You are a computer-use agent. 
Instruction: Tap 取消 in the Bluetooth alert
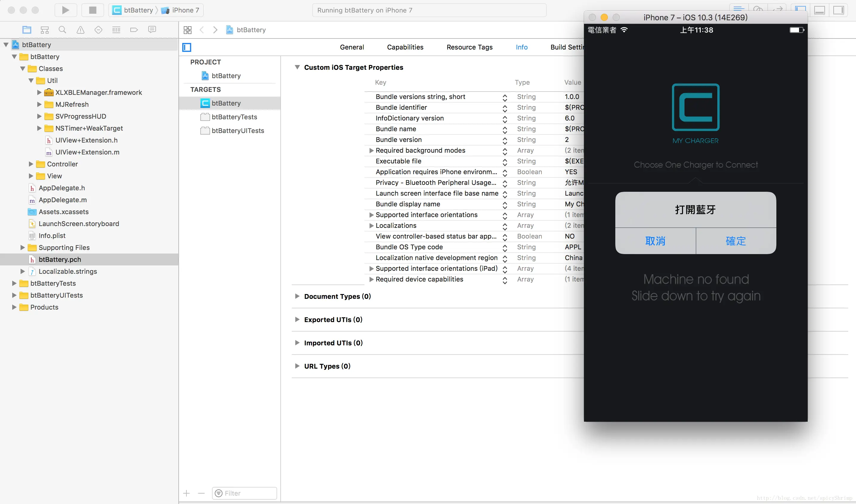[655, 241]
